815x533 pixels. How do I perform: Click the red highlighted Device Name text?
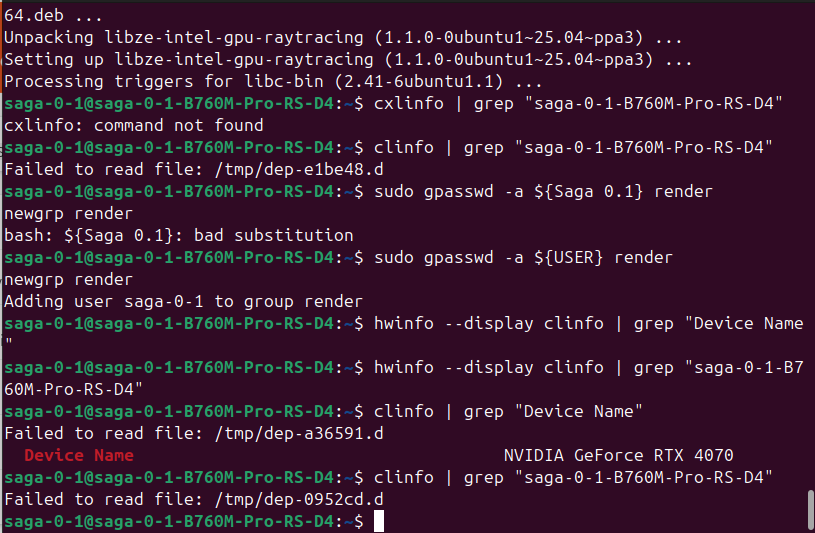click(x=79, y=455)
